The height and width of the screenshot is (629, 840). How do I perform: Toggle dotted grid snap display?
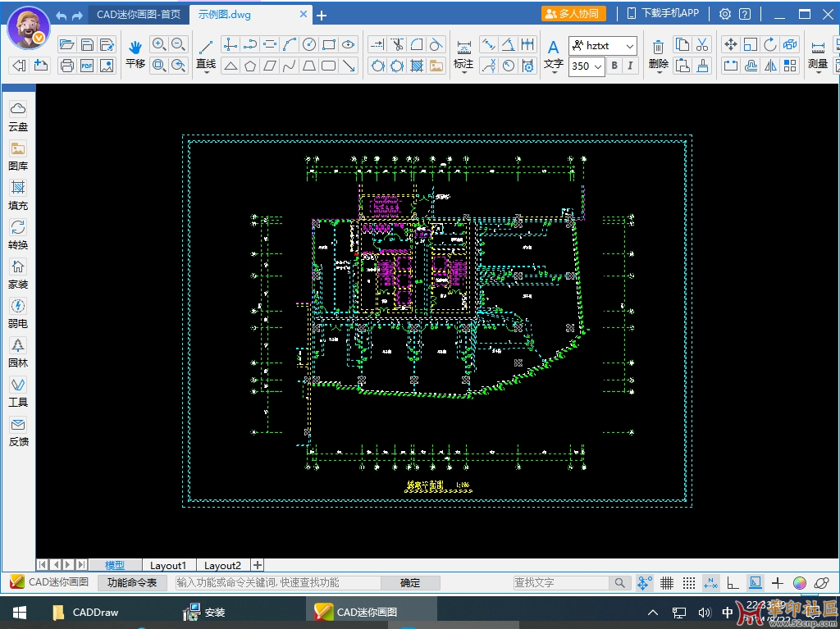click(689, 582)
